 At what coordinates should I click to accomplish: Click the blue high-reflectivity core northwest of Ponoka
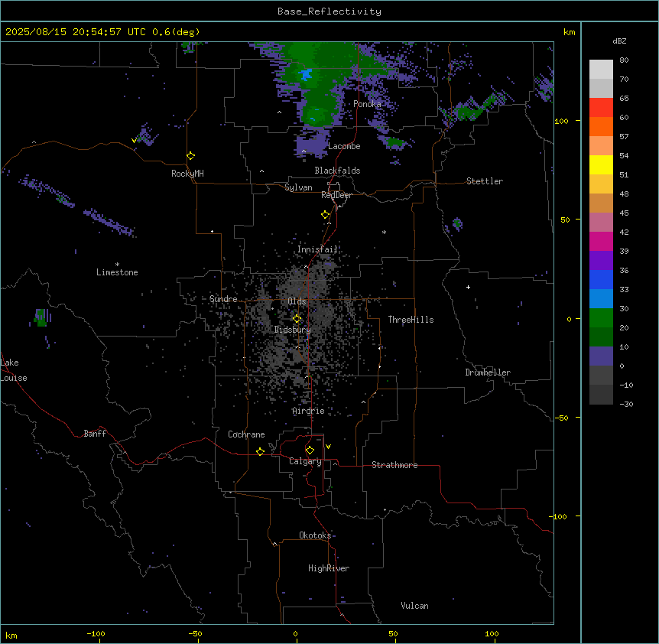[306, 75]
